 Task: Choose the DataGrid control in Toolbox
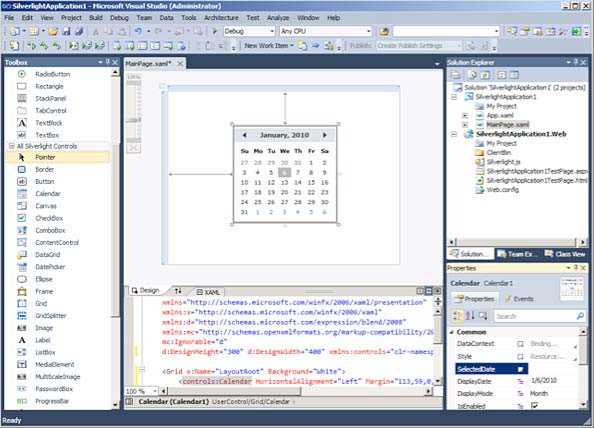(x=48, y=255)
